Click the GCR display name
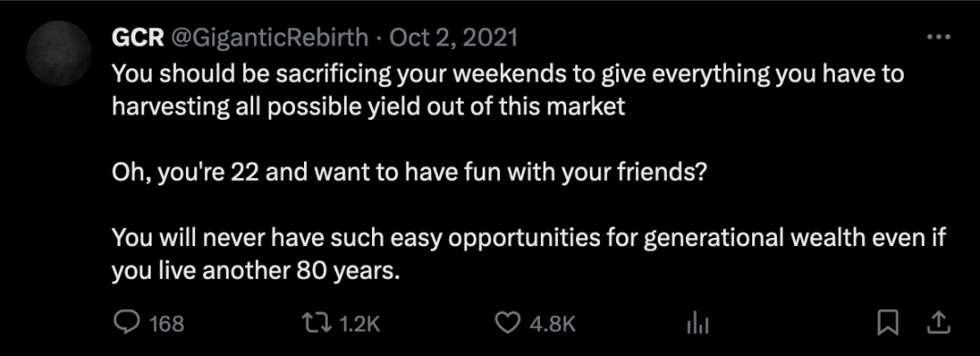This screenshot has height=356, width=980. (138, 38)
